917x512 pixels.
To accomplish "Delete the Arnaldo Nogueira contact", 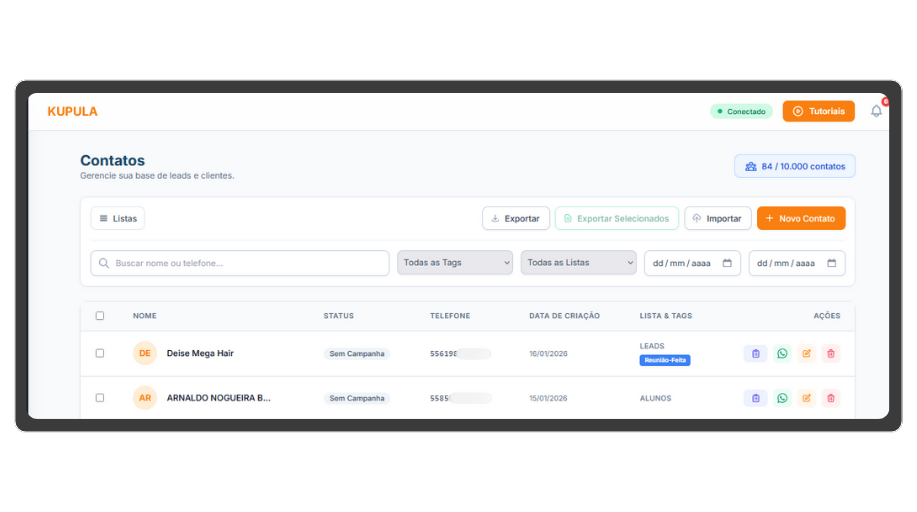I will (831, 398).
